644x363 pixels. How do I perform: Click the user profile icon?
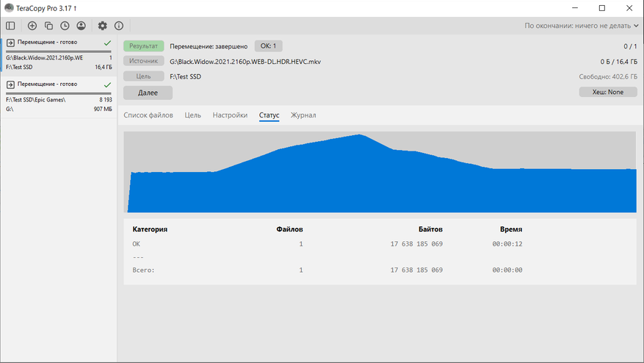point(81,26)
